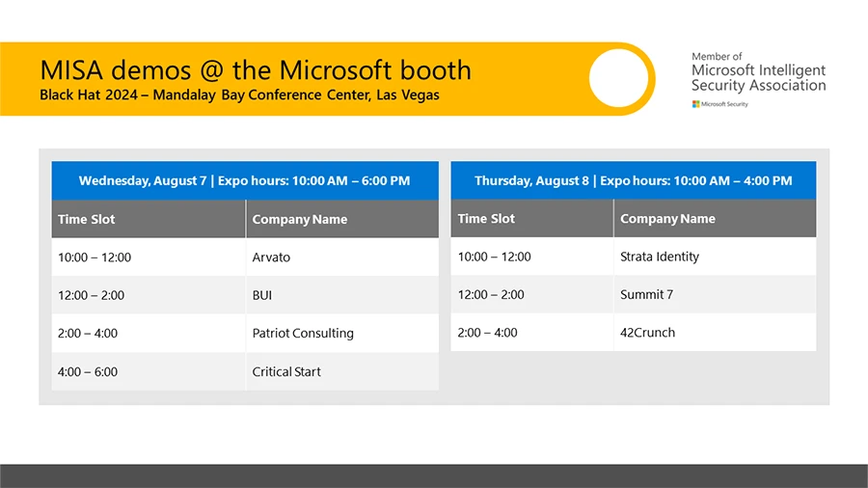
Task: Click the 'Time Slot' header in Wednesday table
Action: coord(149,219)
